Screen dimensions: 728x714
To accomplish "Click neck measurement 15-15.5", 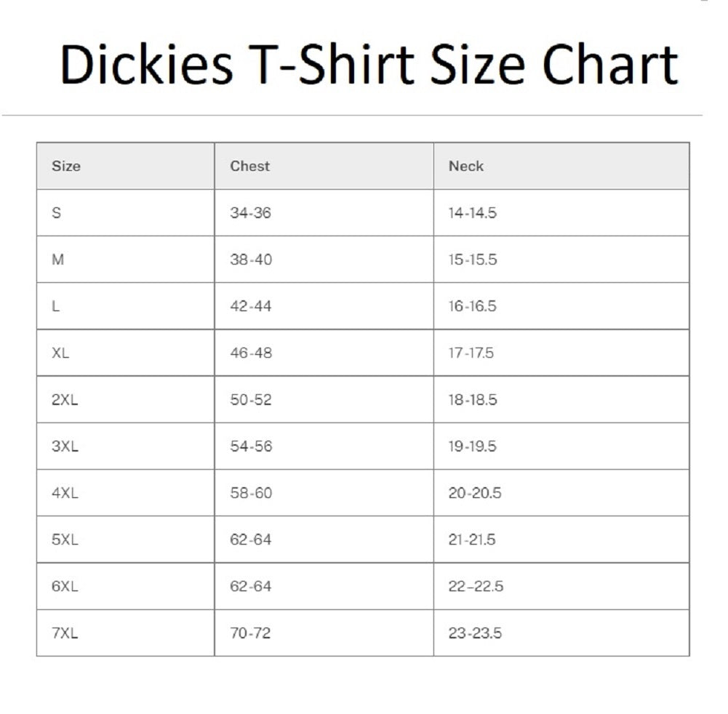I will (472, 260).
